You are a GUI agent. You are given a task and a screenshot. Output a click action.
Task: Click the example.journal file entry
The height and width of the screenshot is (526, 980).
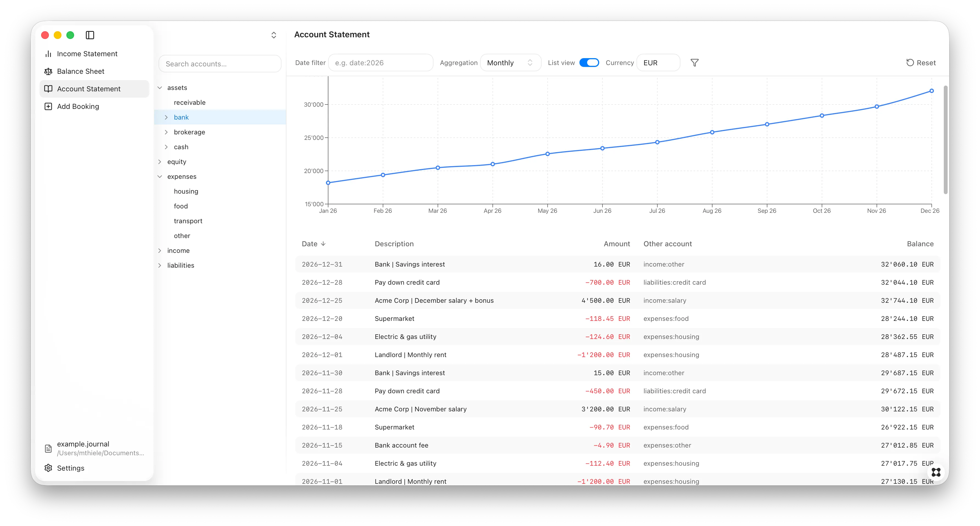[x=94, y=448]
